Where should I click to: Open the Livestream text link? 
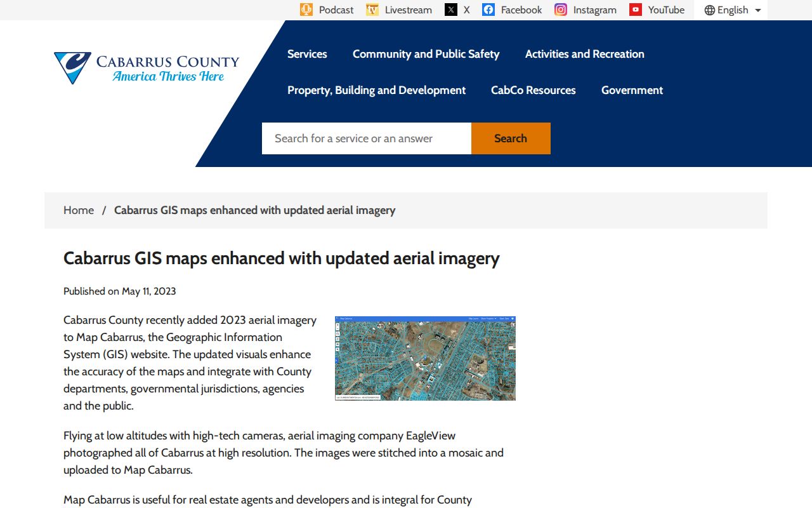point(409,10)
